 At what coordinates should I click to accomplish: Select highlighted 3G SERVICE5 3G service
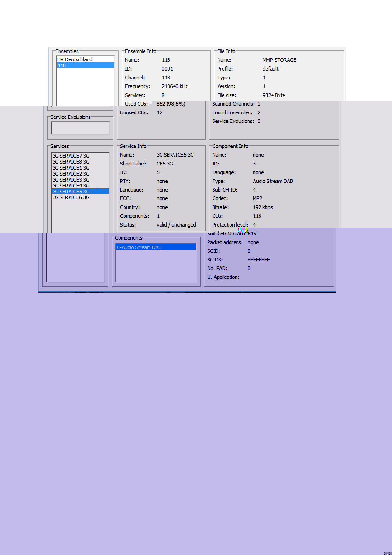[71, 192]
